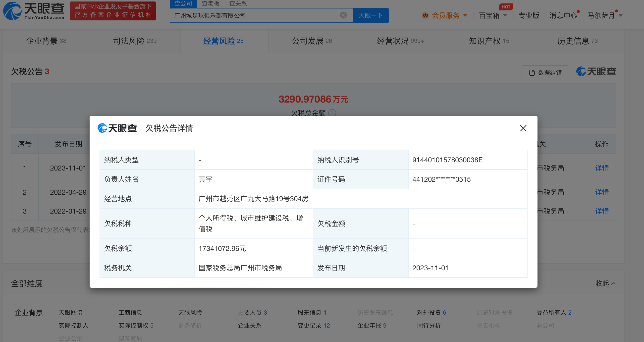Open the 企业年报 9 link

(372, 326)
